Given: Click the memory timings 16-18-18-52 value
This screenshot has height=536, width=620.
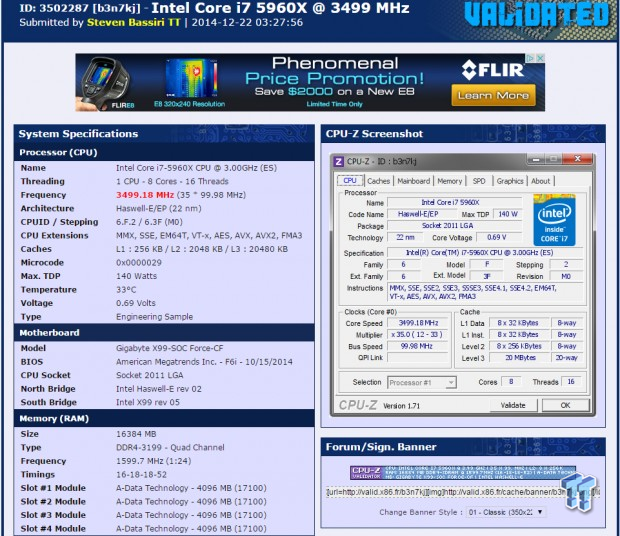Looking at the screenshot, I should [141, 474].
